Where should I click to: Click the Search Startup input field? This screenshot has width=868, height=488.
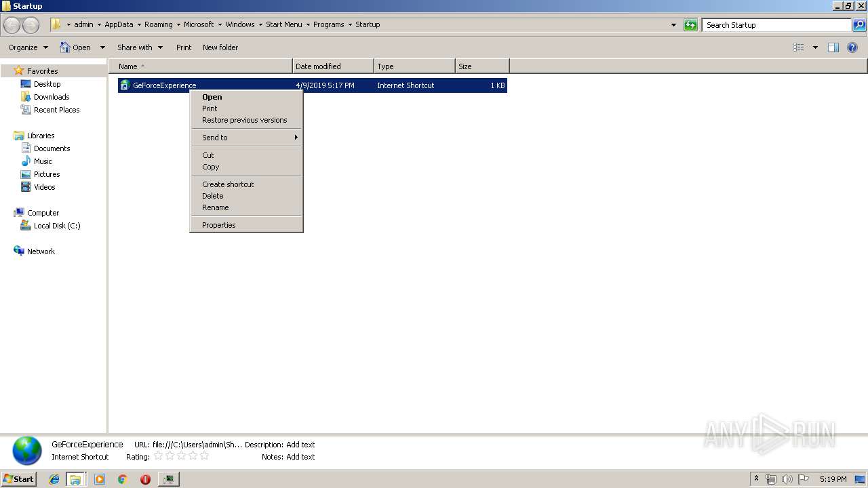coord(776,25)
